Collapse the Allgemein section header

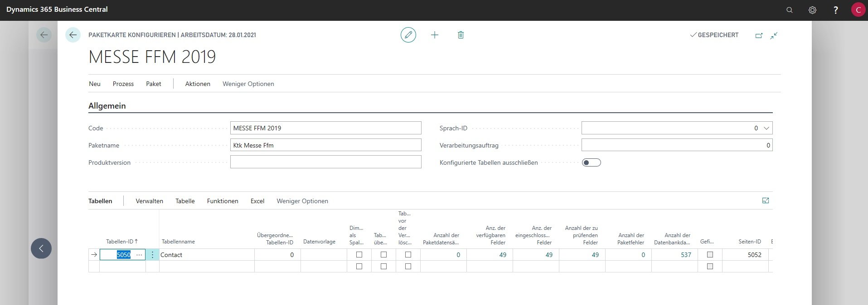(107, 106)
